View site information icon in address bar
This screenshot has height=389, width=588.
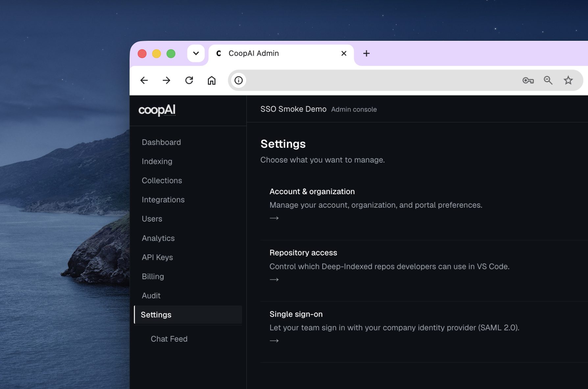pos(239,80)
